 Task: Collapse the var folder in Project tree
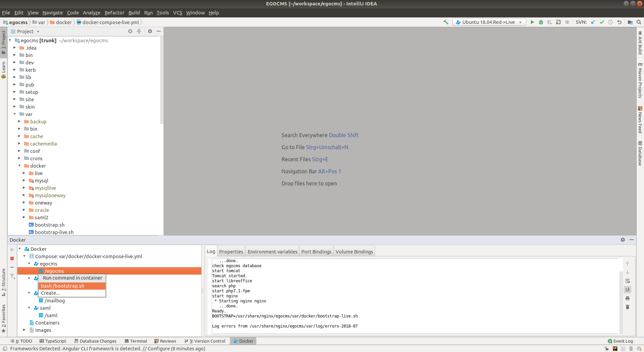pyautogui.click(x=15, y=114)
